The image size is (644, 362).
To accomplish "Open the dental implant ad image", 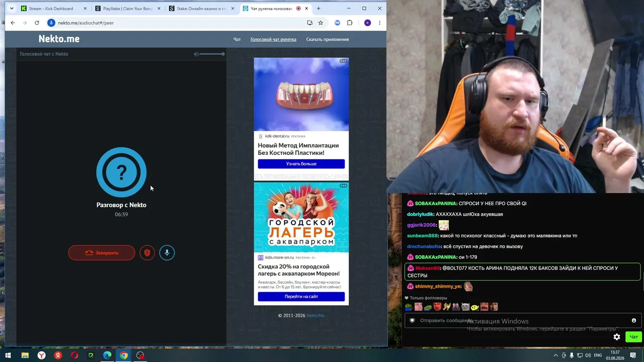I will (301, 95).
